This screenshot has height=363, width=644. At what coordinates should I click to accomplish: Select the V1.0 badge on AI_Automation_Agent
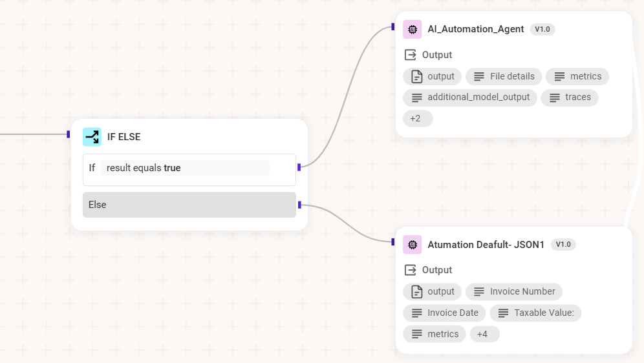point(542,29)
